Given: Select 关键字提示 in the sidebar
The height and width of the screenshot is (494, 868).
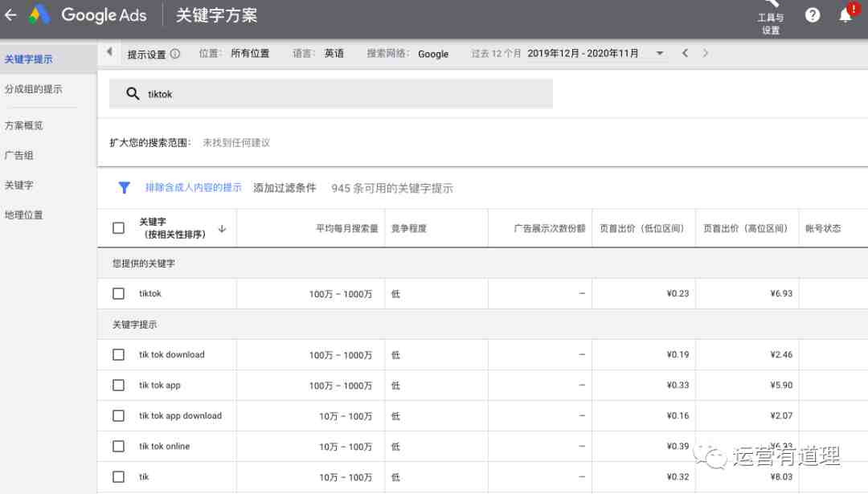Looking at the screenshot, I should 28,59.
